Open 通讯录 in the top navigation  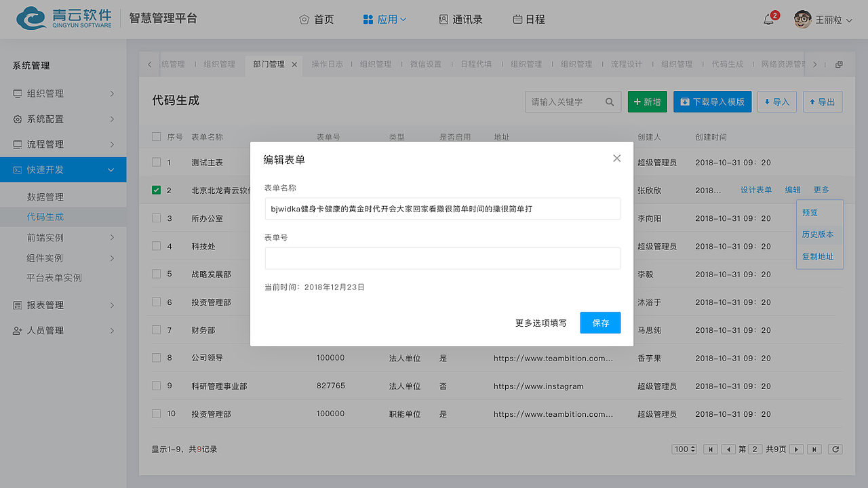click(461, 20)
